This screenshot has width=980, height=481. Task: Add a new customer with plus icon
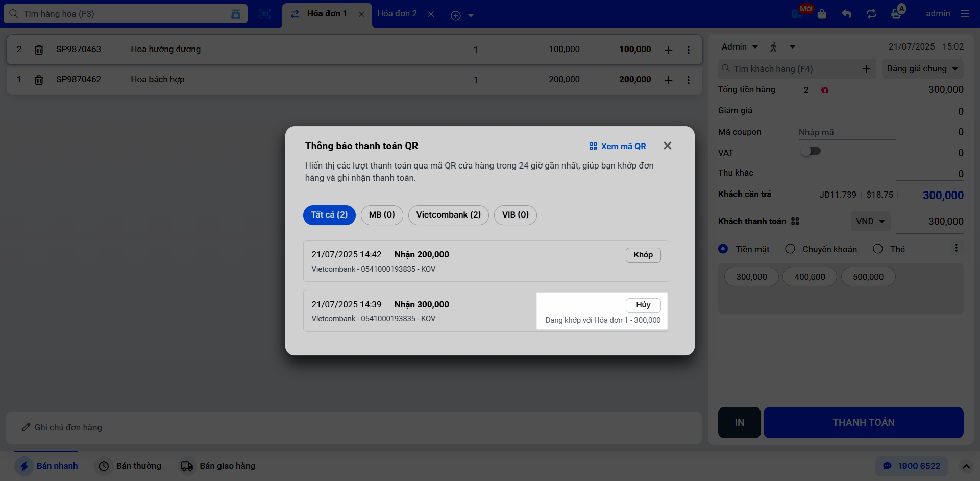[x=866, y=69]
